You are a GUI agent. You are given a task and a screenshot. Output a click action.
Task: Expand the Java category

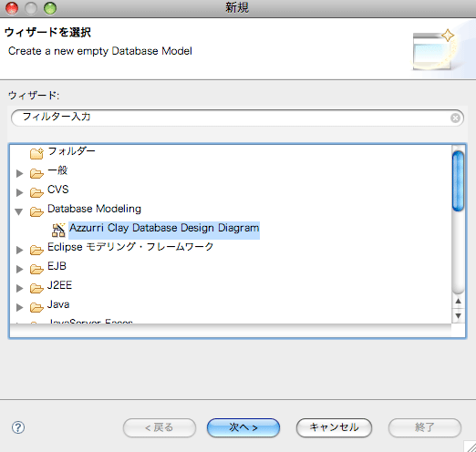20,307
